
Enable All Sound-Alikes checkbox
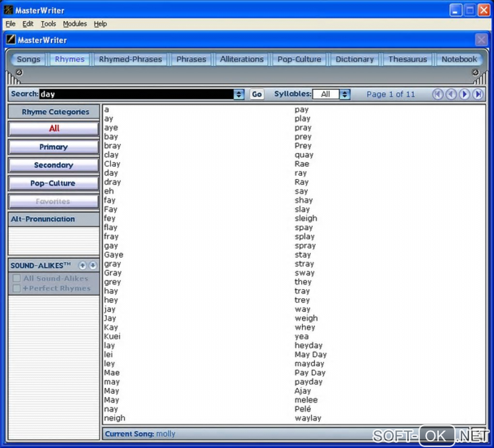click(16, 278)
